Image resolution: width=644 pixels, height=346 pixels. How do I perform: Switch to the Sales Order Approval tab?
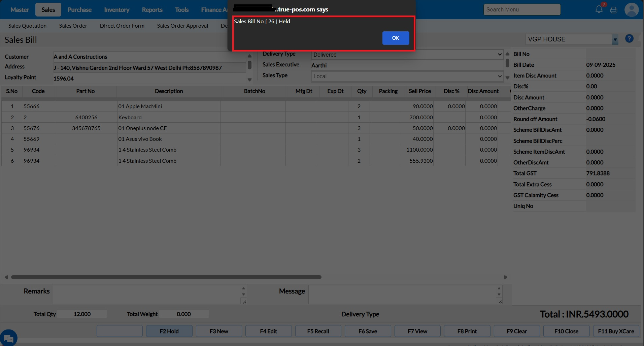[182, 26]
